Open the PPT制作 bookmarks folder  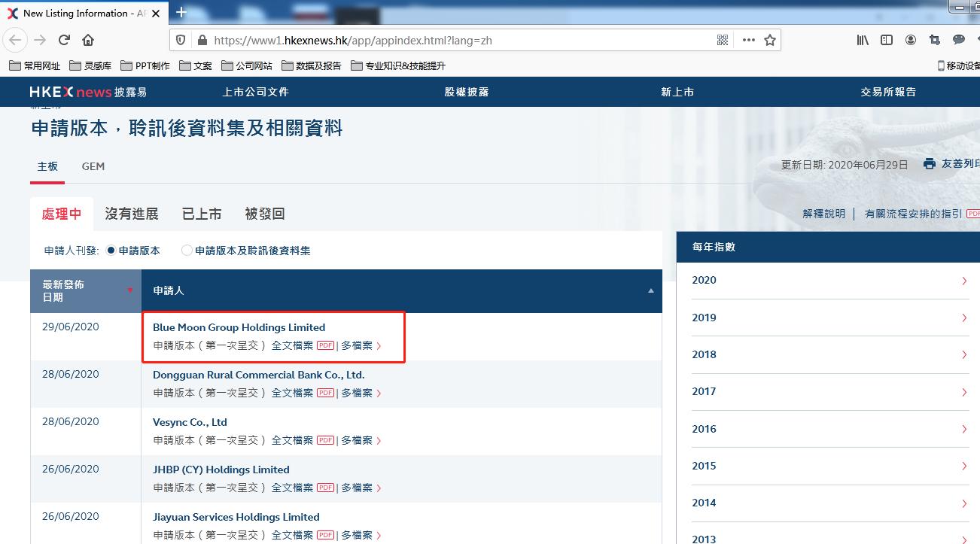click(x=145, y=65)
